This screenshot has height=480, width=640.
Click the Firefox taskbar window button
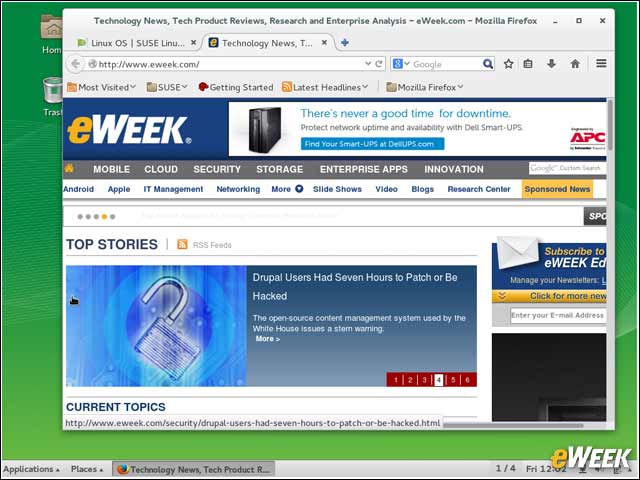(x=193, y=469)
